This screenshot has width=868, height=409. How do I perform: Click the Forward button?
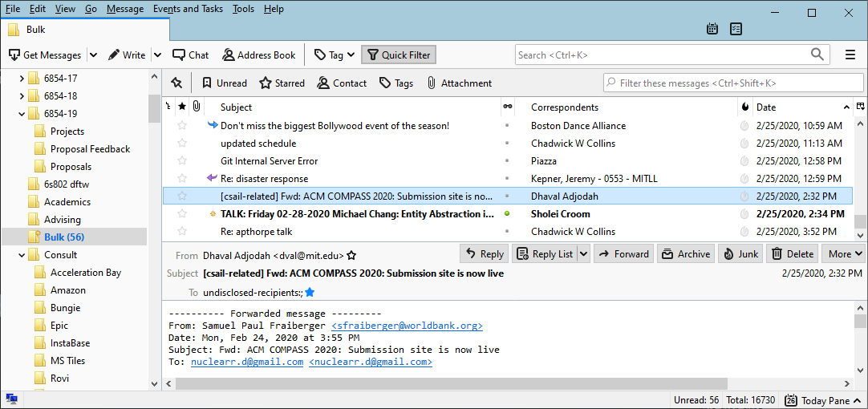pos(623,254)
